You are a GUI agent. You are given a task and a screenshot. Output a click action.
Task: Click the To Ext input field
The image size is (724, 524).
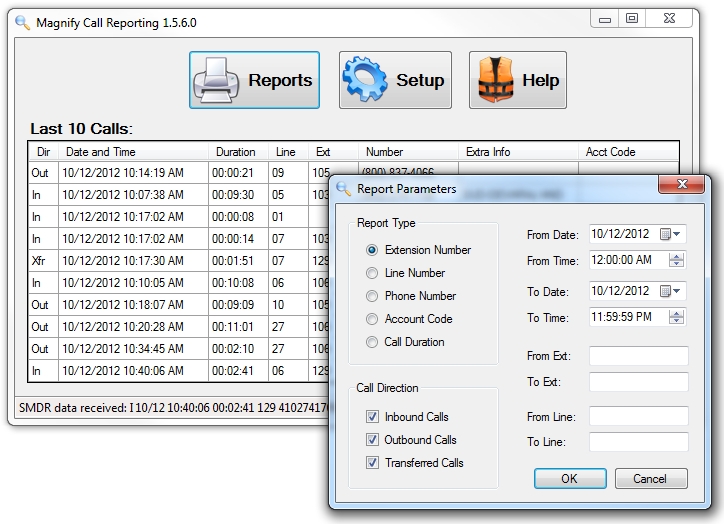pyautogui.click(x=639, y=382)
